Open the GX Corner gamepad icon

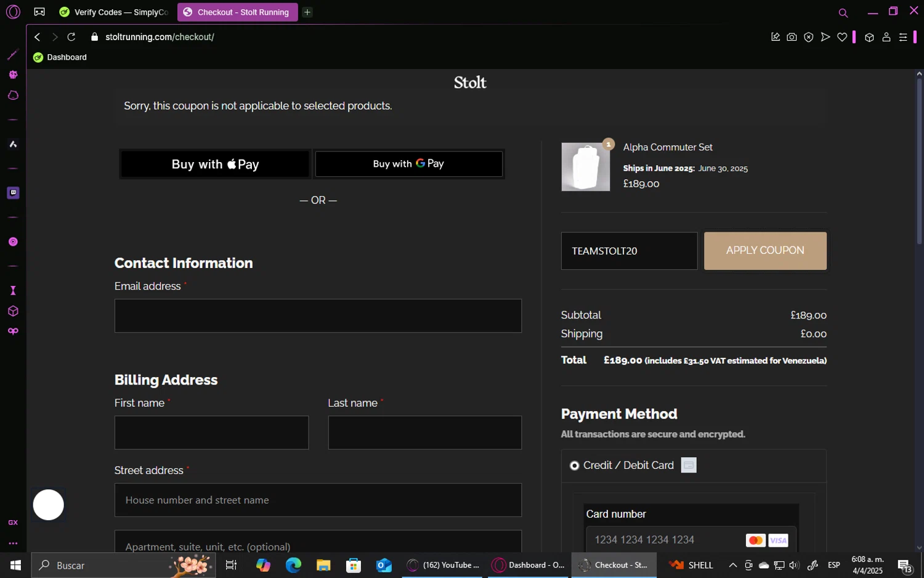coord(39,12)
